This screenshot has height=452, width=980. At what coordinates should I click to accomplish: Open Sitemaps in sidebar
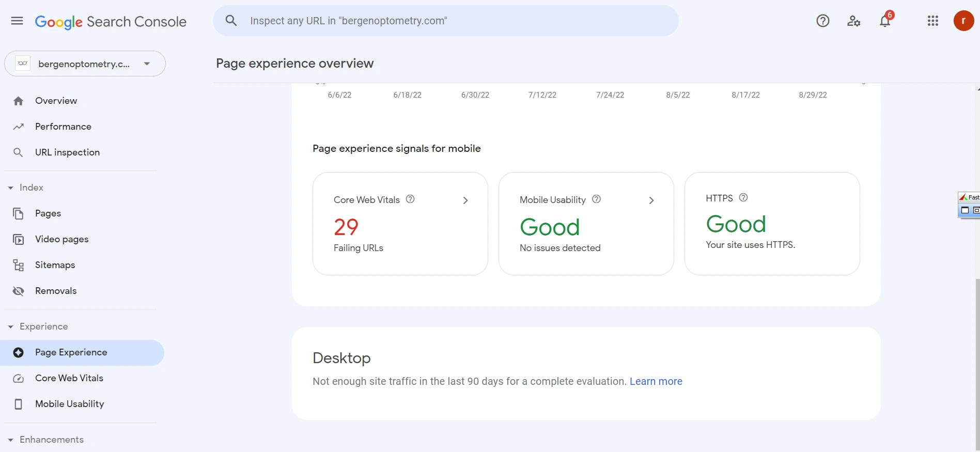tap(55, 265)
